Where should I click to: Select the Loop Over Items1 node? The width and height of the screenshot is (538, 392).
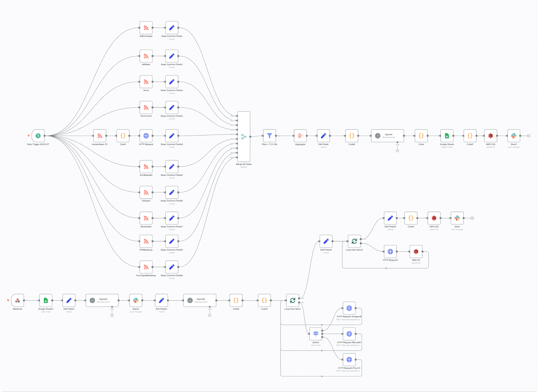354,241
